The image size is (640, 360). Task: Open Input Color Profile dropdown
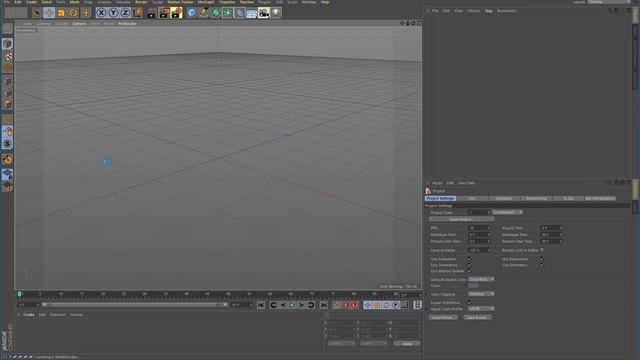coord(481,309)
